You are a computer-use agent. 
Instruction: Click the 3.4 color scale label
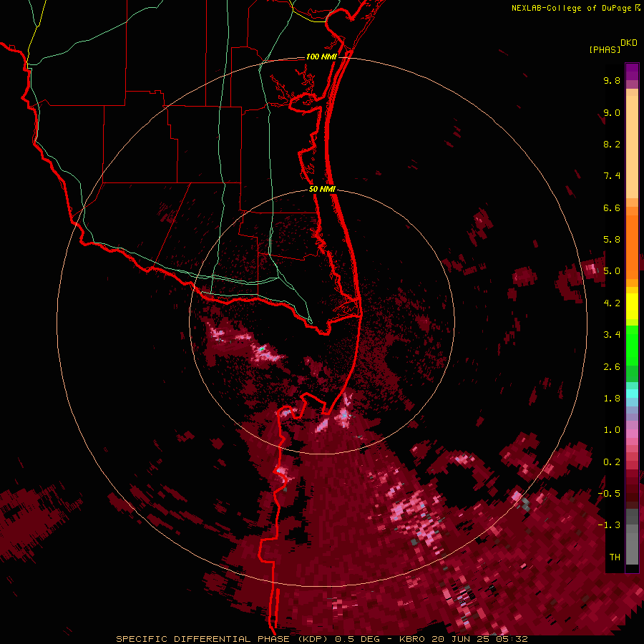coord(612,335)
